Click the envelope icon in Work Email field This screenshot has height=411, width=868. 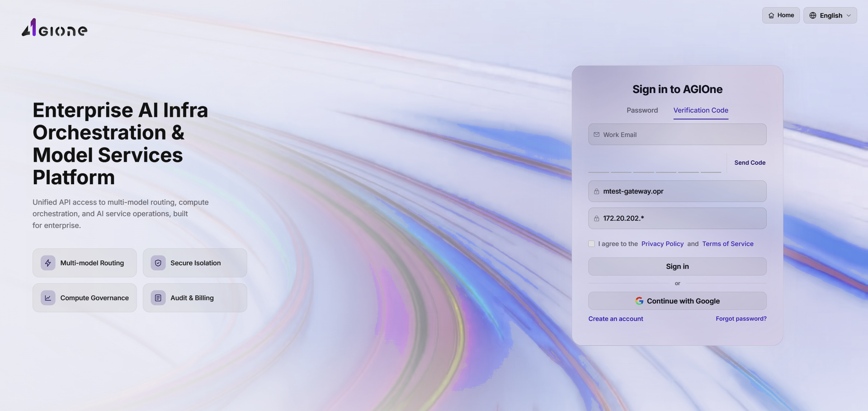coord(596,135)
